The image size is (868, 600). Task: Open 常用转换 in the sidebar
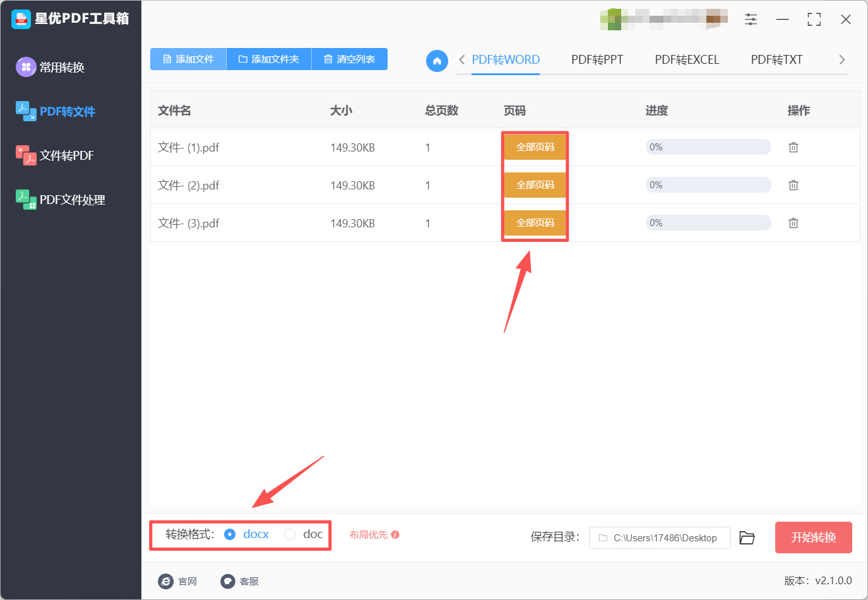point(51,67)
